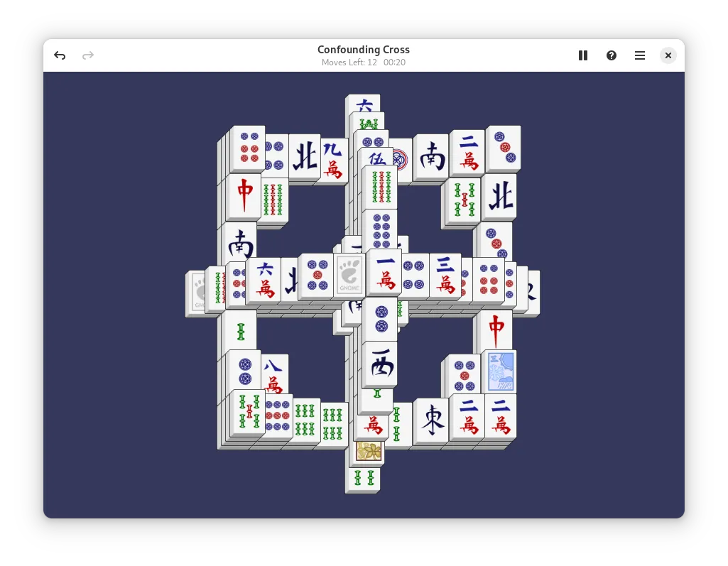This screenshot has width=728, height=566.
Task: Undo the last move
Action: coord(60,55)
